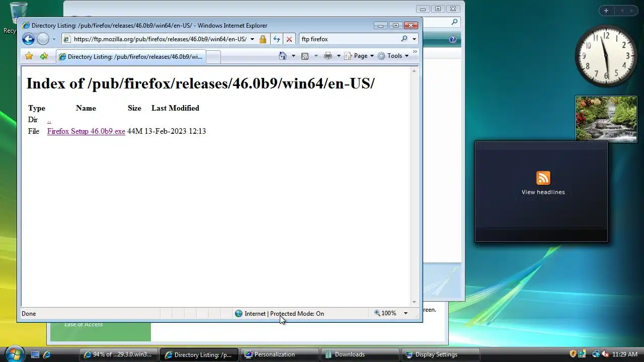
Task: Click the network connection tray icon
Action: (x=596, y=354)
